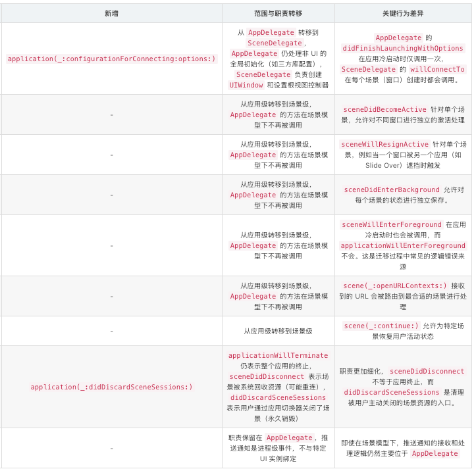
Task: Click the sceneWillEnterForeground code snippet
Action: pos(391,224)
